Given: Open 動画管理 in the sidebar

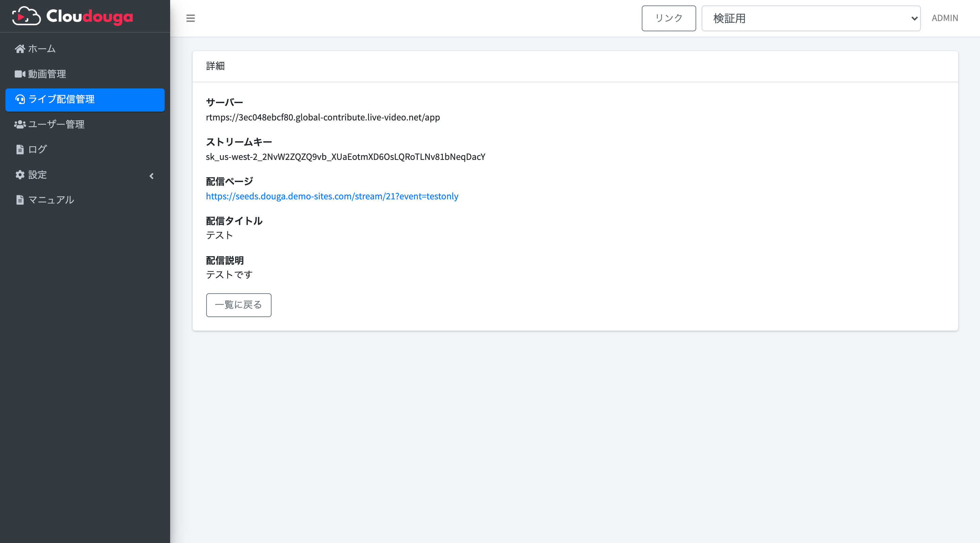Looking at the screenshot, I should coord(85,74).
